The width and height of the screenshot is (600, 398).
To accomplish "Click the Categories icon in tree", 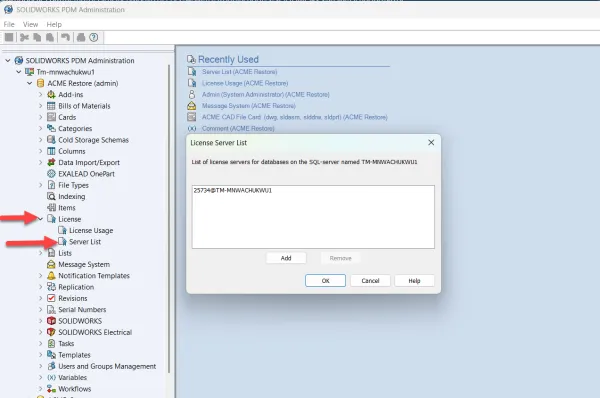I will pos(51,129).
